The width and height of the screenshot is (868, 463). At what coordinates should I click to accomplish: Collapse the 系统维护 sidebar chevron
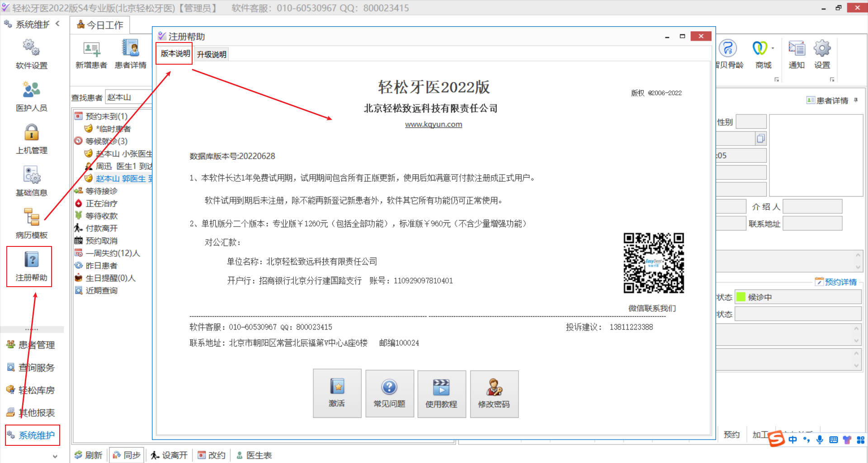[57, 24]
